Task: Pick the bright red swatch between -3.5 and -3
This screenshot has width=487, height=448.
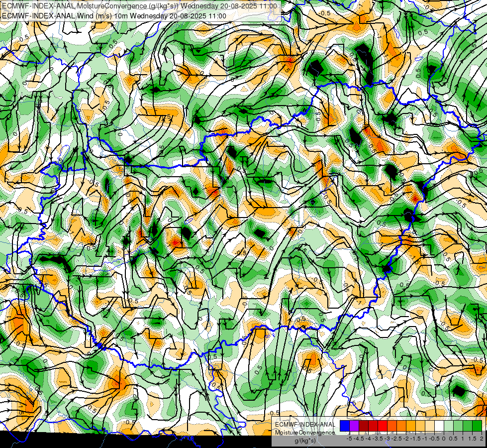Action: (383, 426)
